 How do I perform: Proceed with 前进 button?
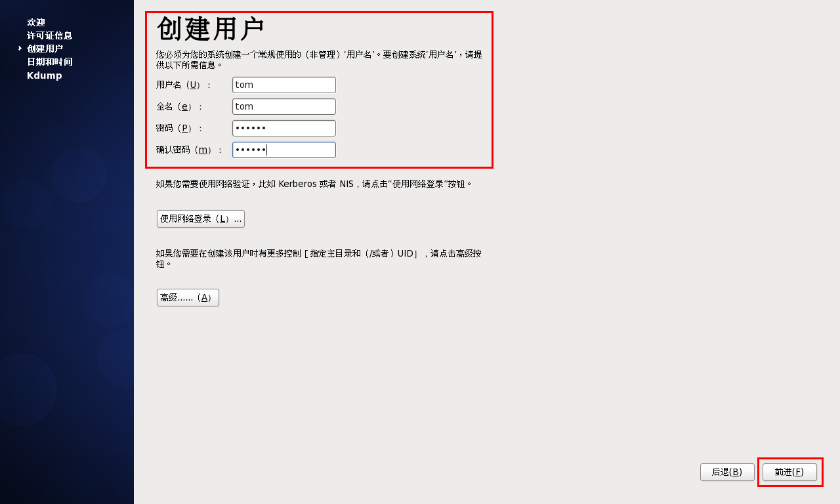pyautogui.click(x=789, y=472)
